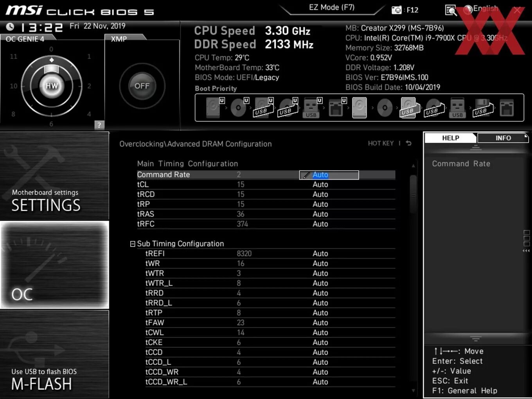Select the tWTR_L Auto setting field

point(320,283)
